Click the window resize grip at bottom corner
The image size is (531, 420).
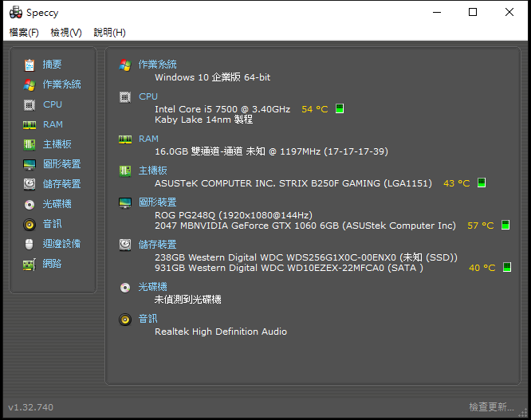[524, 413]
